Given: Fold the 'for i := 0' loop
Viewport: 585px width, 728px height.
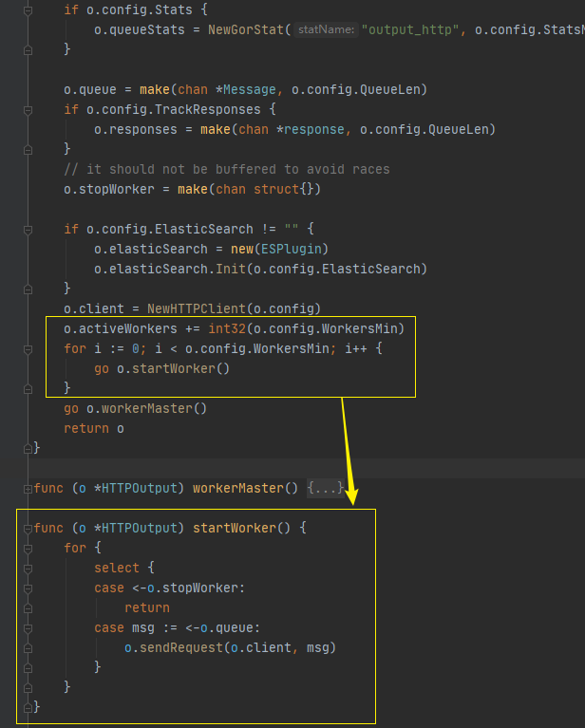Looking at the screenshot, I should (28, 349).
